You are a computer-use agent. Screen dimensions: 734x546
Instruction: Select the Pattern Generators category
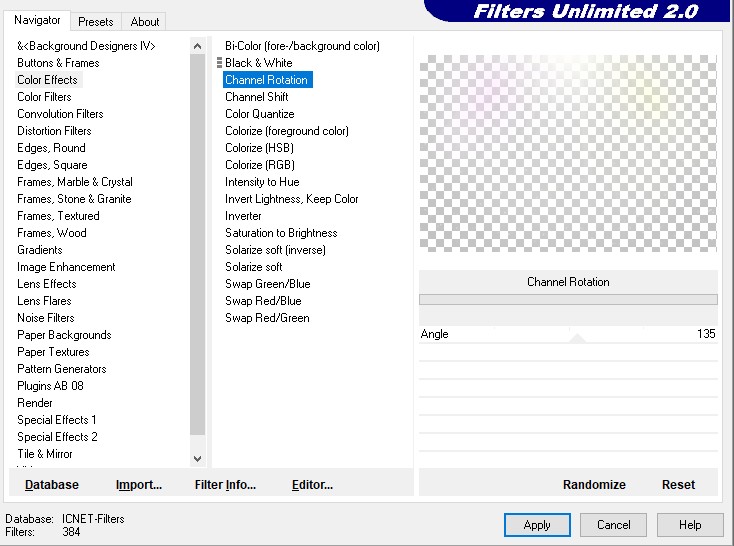point(62,369)
